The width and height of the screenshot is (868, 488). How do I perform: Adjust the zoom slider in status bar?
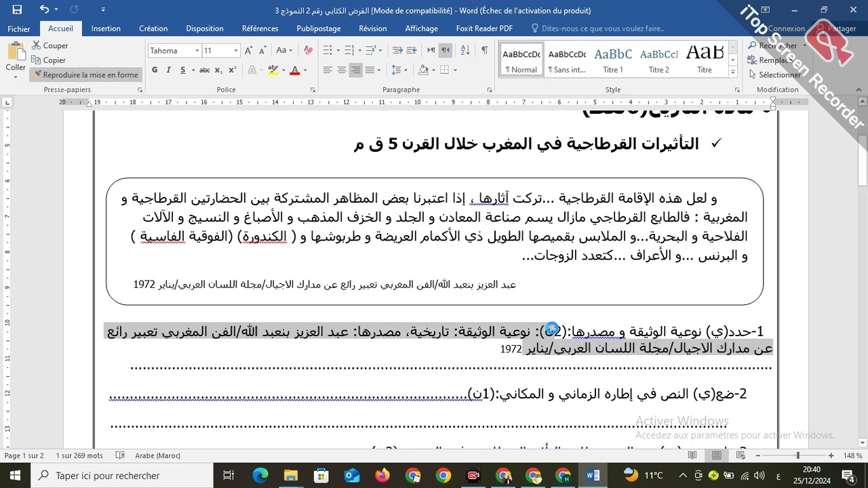point(797,455)
